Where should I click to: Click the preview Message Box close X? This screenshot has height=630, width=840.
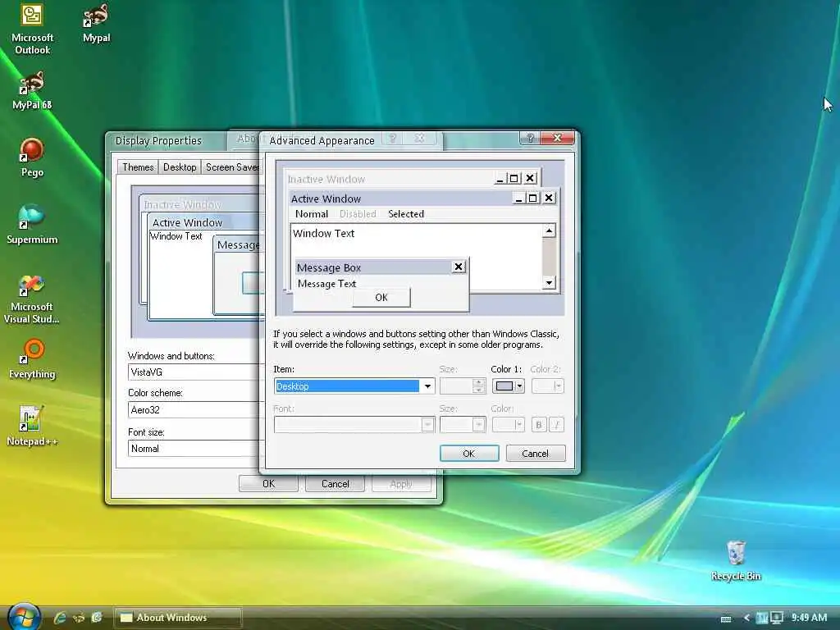point(459,267)
